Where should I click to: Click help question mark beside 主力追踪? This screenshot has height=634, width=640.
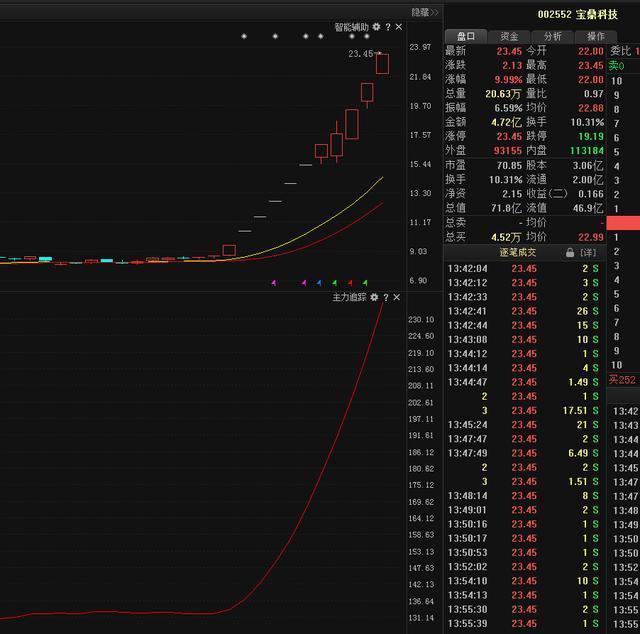pos(386,298)
